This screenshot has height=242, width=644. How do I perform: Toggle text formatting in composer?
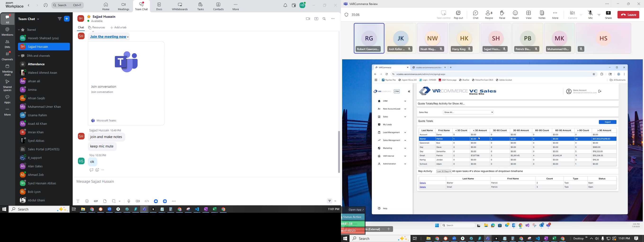(x=78, y=201)
